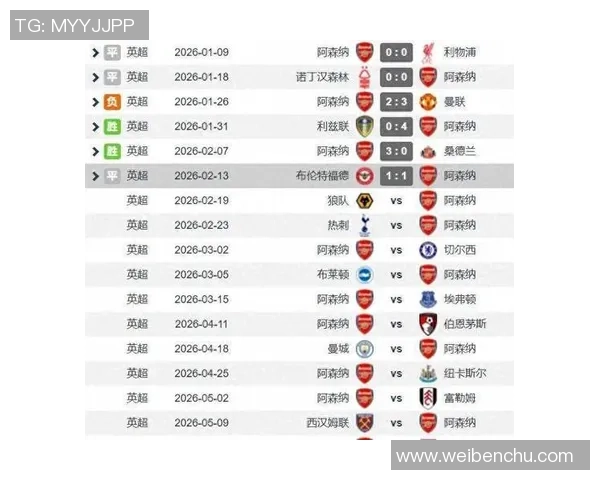The width and height of the screenshot is (600, 480).
Task: Click the 负 result badge
Action: (x=112, y=102)
